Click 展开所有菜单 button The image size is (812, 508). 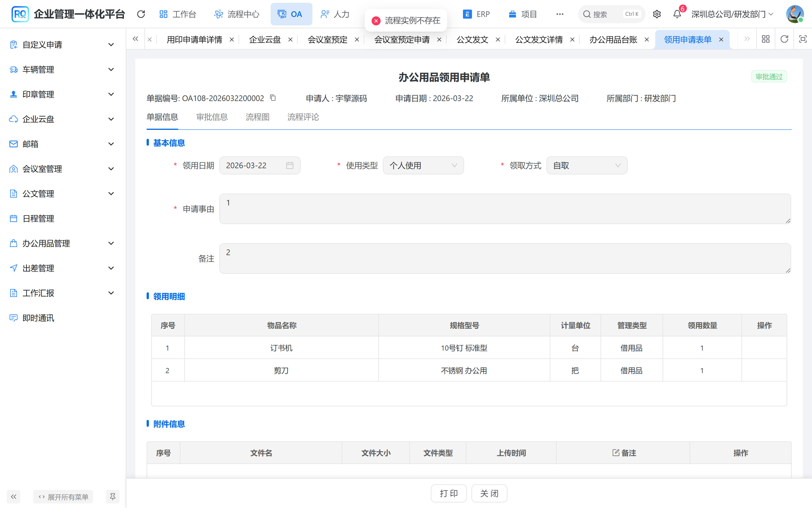[x=63, y=497]
